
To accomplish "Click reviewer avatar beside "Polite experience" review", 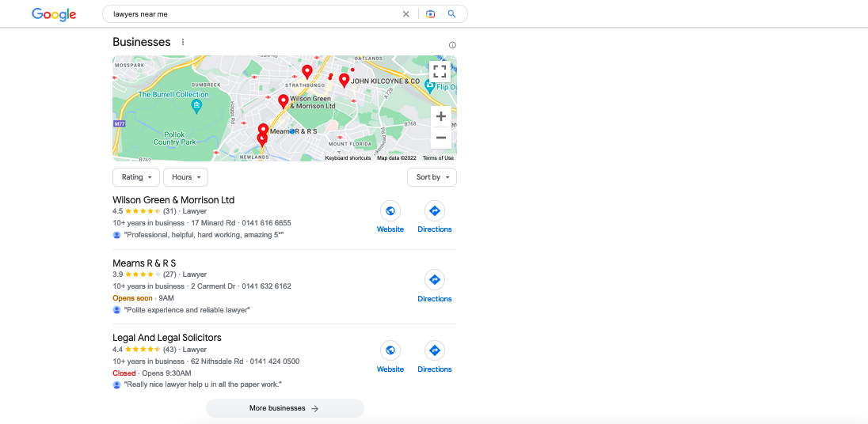I will (116, 310).
